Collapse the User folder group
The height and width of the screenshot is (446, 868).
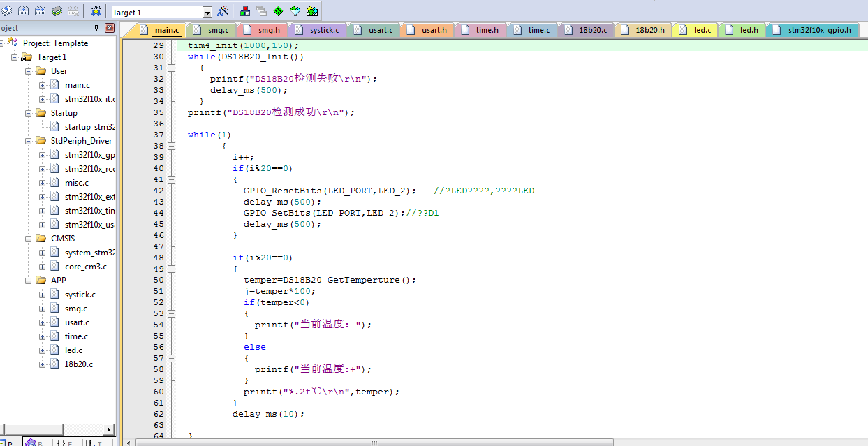[29, 71]
